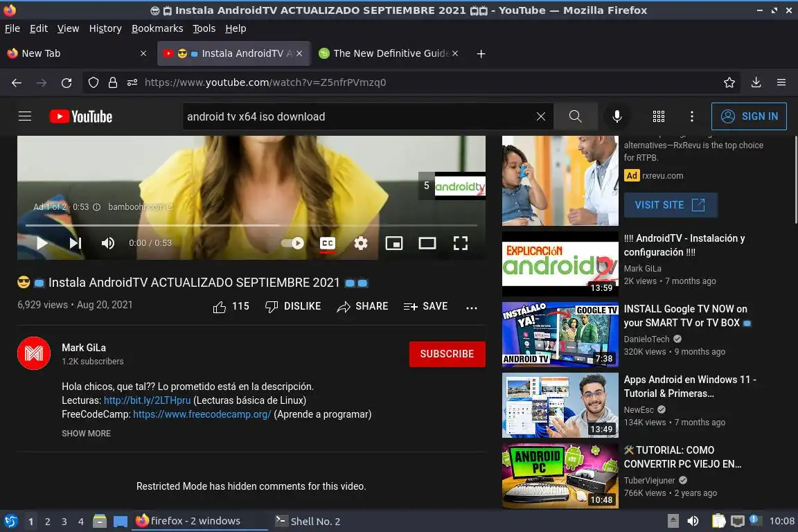Save the video to a playlist
798x532 pixels.
coord(425,306)
